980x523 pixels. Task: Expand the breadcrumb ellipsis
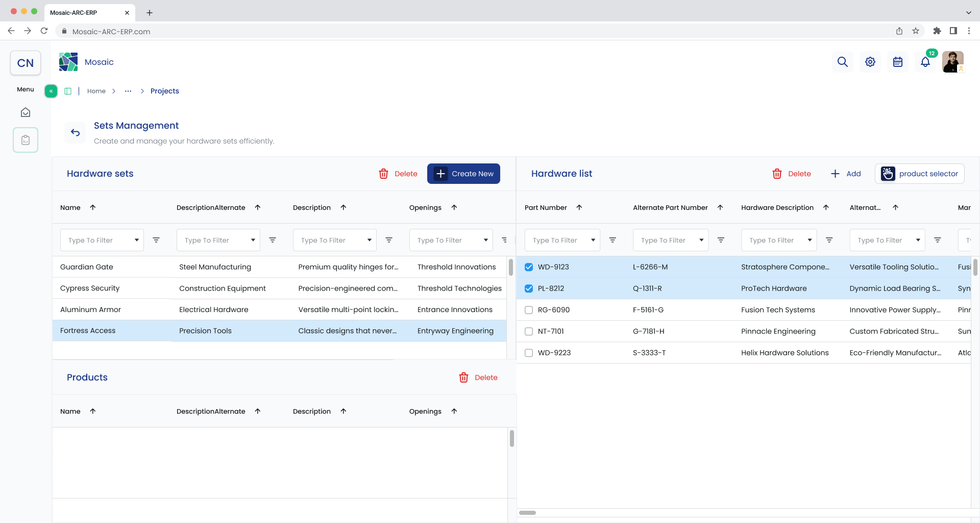(x=128, y=91)
